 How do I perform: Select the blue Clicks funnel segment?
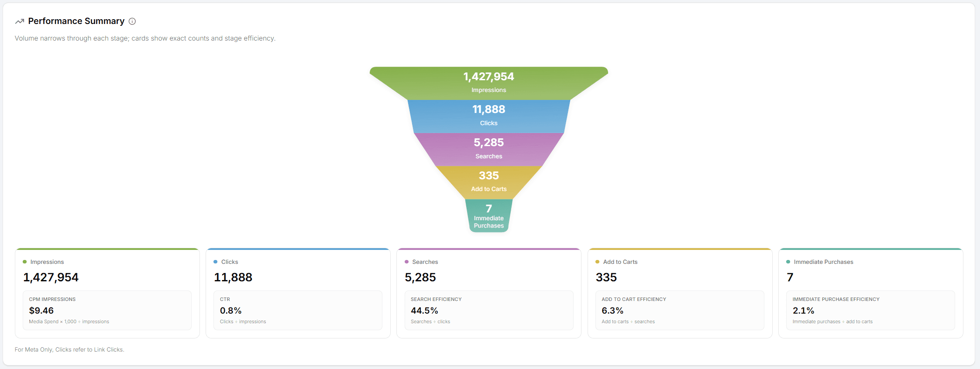click(x=489, y=116)
